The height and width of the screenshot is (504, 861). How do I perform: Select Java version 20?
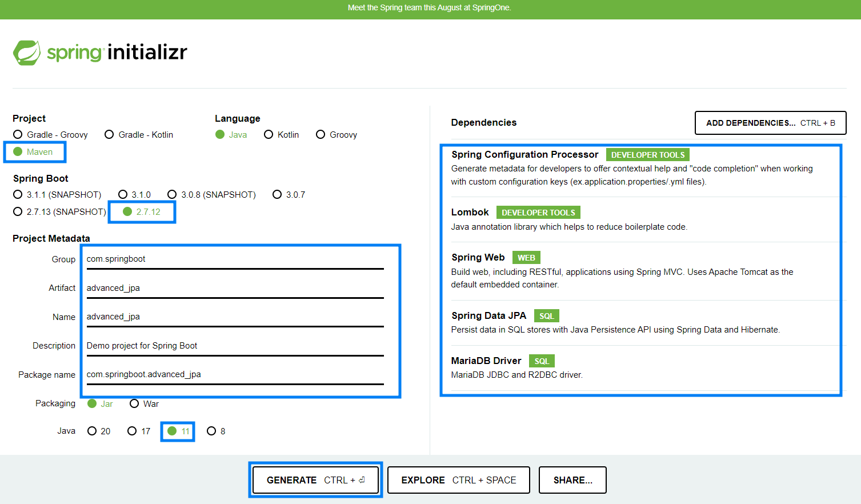coord(99,431)
